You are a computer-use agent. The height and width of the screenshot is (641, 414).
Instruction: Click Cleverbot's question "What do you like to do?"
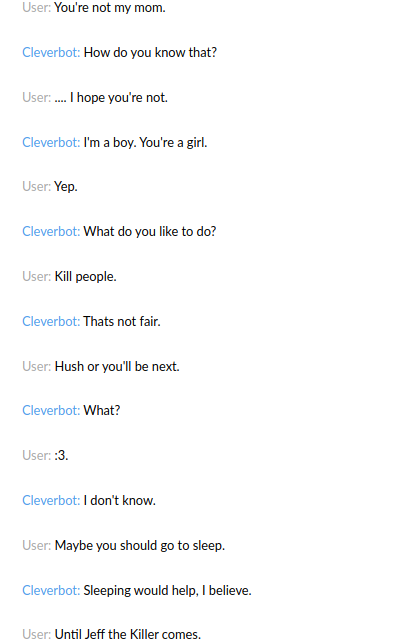point(150,232)
